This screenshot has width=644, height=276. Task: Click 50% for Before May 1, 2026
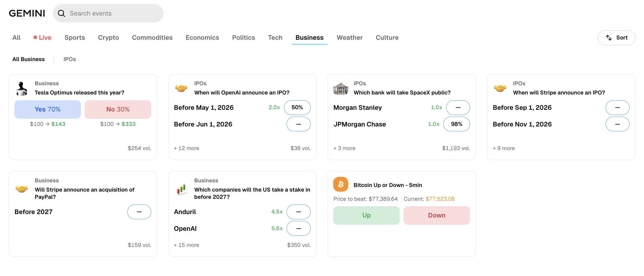coord(297,107)
